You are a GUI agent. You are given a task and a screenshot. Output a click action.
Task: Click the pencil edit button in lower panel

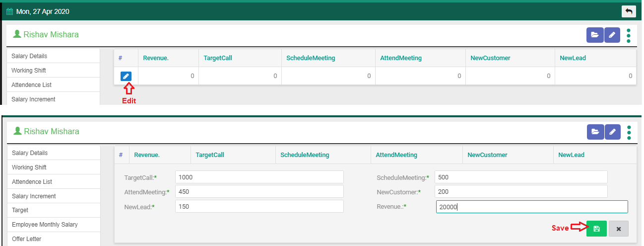[613, 132]
